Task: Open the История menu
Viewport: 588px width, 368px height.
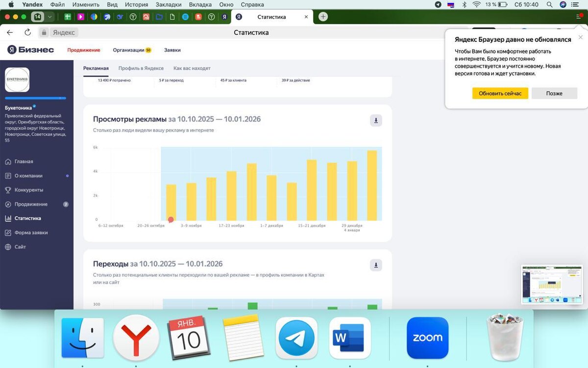Action: click(136, 4)
